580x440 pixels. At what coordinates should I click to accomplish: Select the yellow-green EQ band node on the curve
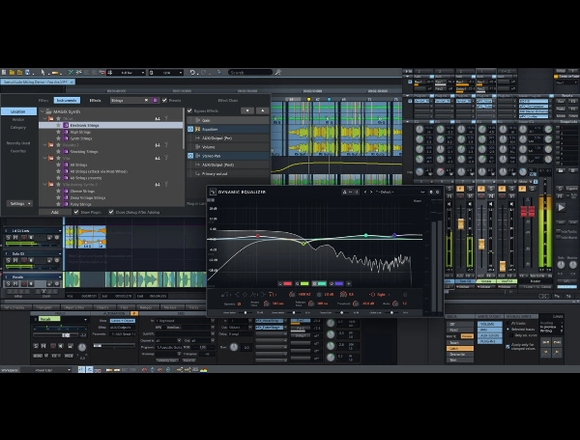pyautogui.click(x=304, y=243)
